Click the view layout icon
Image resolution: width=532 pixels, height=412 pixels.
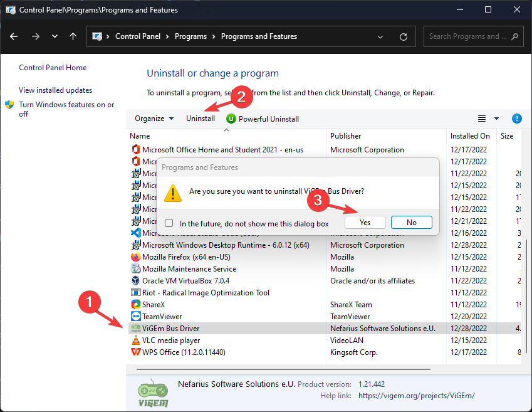(x=482, y=119)
